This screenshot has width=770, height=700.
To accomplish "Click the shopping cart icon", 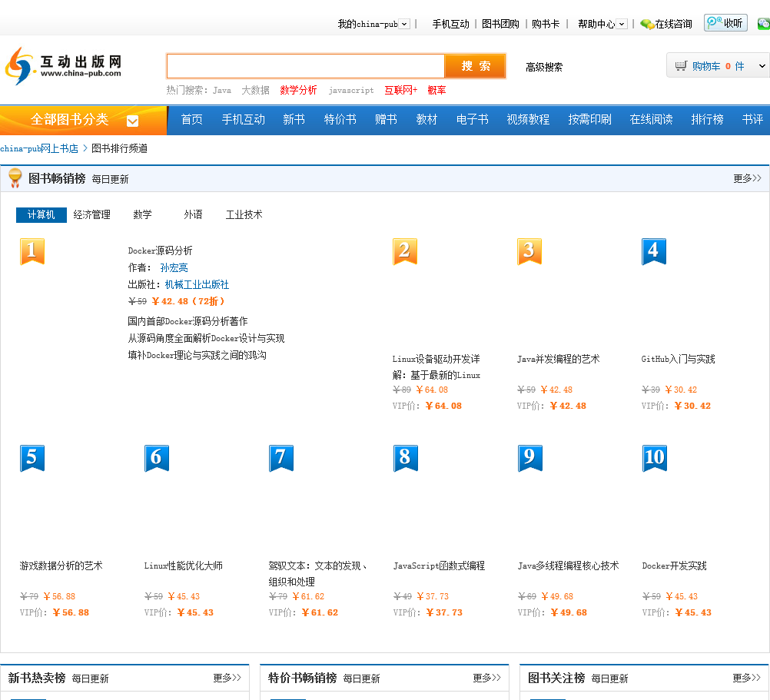I will [x=681, y=66].
